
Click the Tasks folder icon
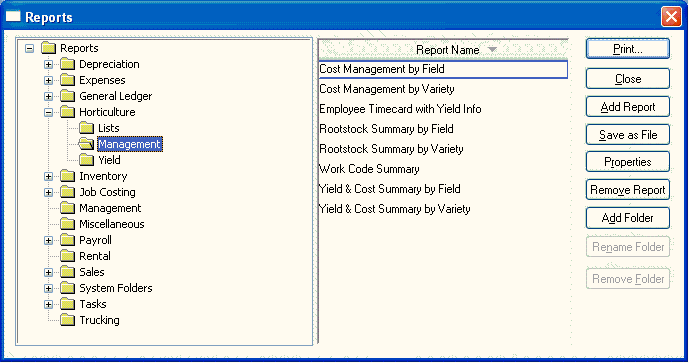[67, 304]
